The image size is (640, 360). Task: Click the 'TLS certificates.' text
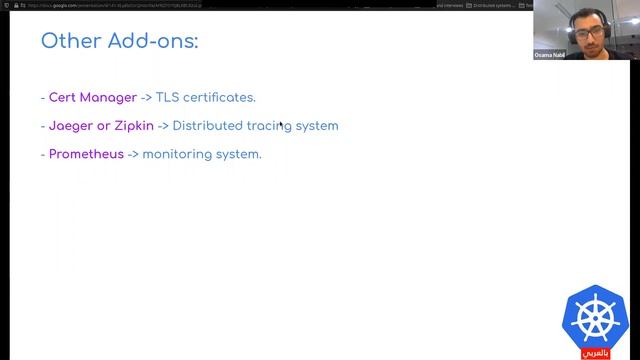(x=206, y=98)
